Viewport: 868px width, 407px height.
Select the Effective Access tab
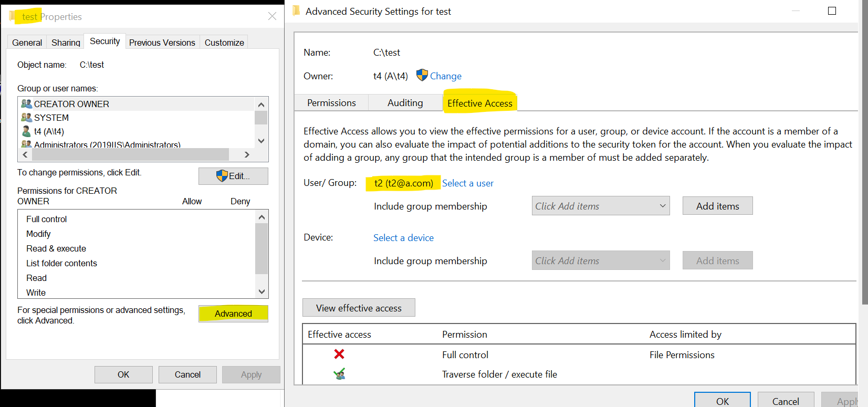480,103
